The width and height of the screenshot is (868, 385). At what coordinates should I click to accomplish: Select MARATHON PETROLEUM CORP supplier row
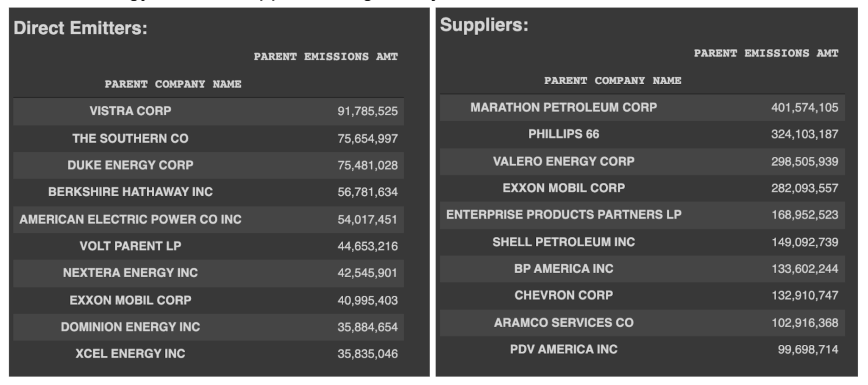coord(642,108)
